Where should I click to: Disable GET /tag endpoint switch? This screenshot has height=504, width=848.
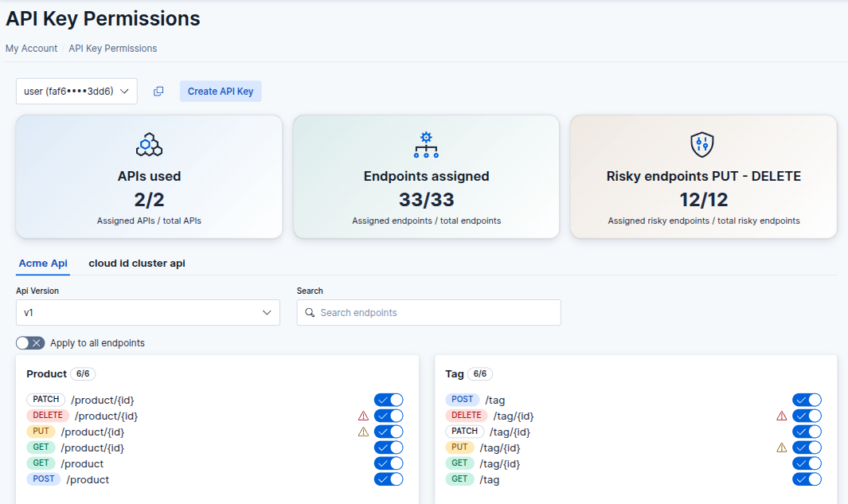coord(807,479)
